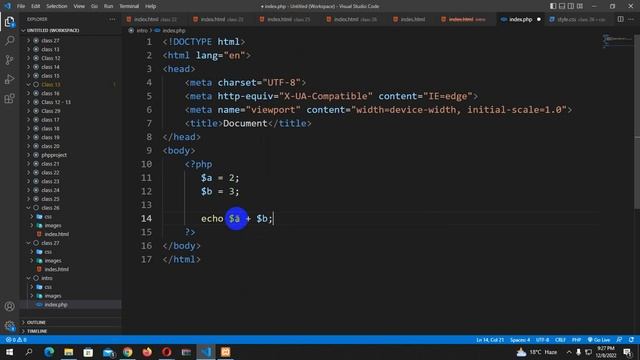Open the View menu
Image resolution: width=640 pixels, height=360 pixels.
click(79, 6)
